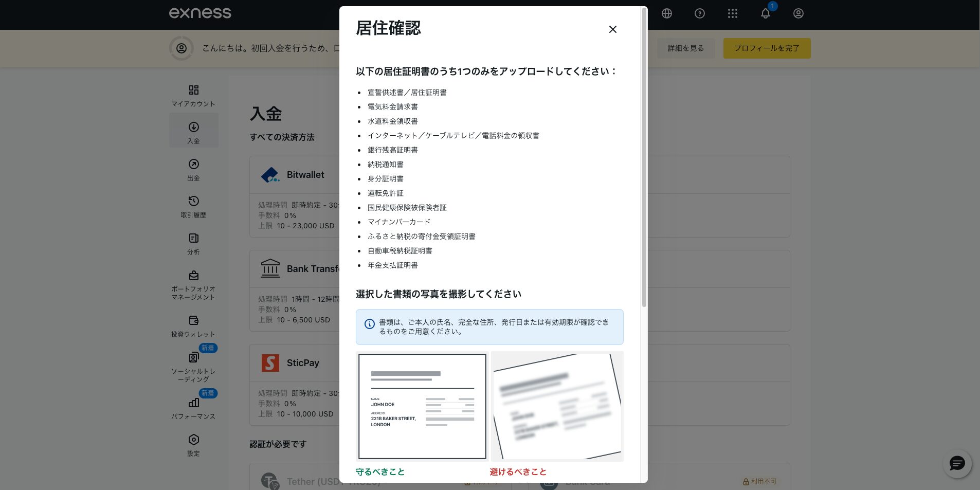Screen dimensions: 980x490
Task: Close the 居住確認 dialog
Action: click(x=612, y=29)
